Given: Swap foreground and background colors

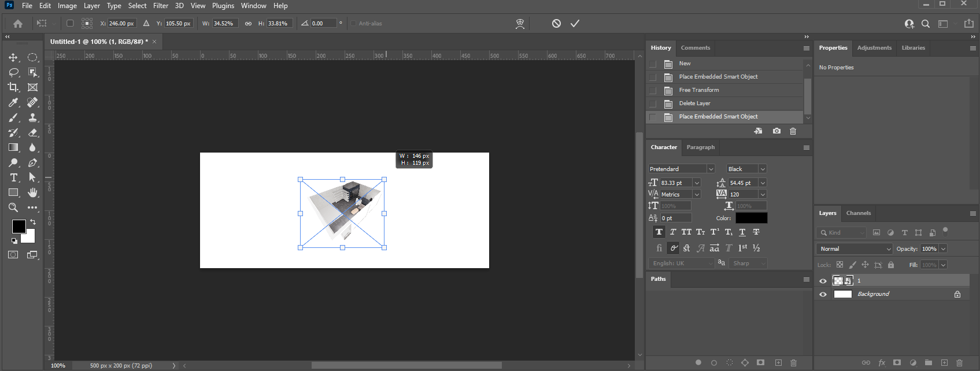Looking at the screenshot, I should click(x=33, y=222).
